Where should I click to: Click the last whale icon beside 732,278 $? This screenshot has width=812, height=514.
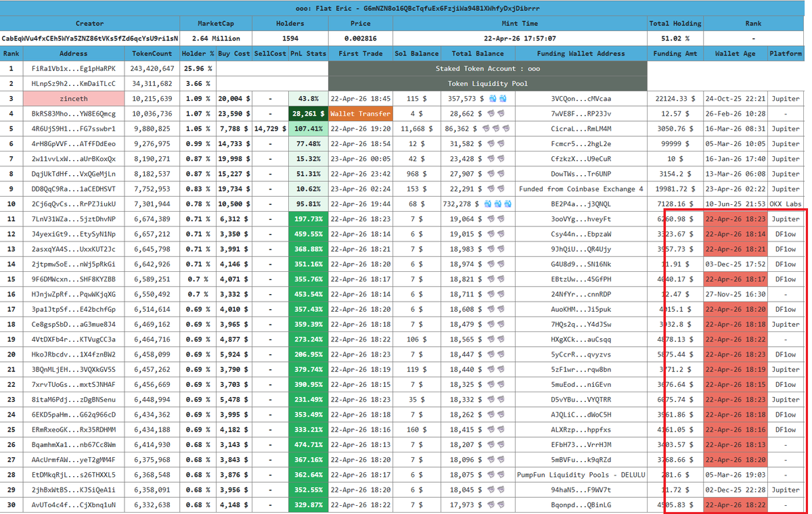pos(508,204)
